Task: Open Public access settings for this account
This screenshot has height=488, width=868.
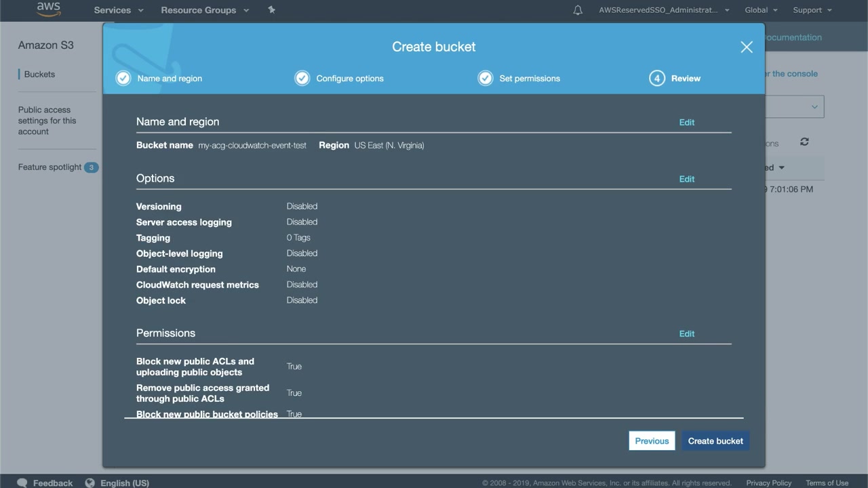Action: pos(47,121)
